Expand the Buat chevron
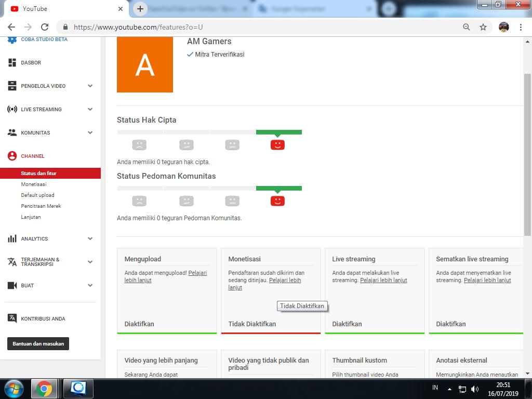This screenshot has height=399, width=532. 90,285
